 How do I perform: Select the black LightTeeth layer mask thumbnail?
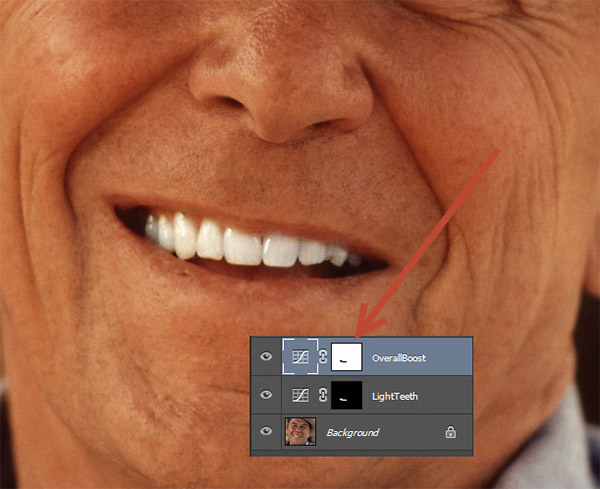[346, 395]
